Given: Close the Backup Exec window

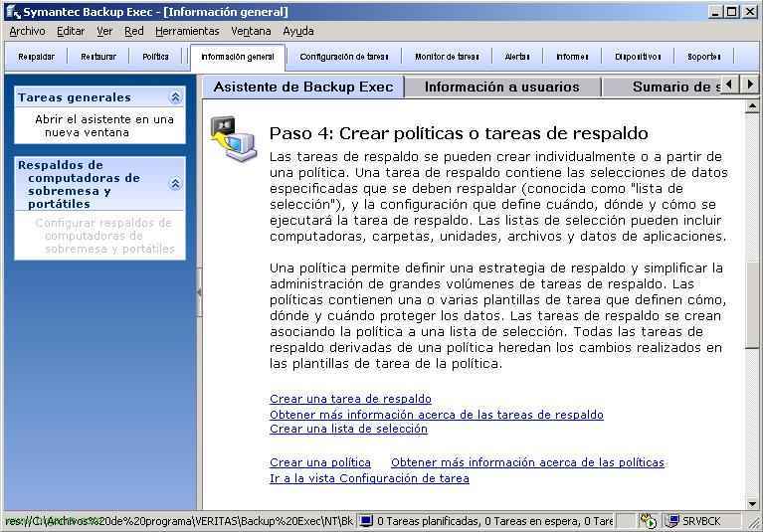Looking at the screenshot, I should tap(750, 12).
